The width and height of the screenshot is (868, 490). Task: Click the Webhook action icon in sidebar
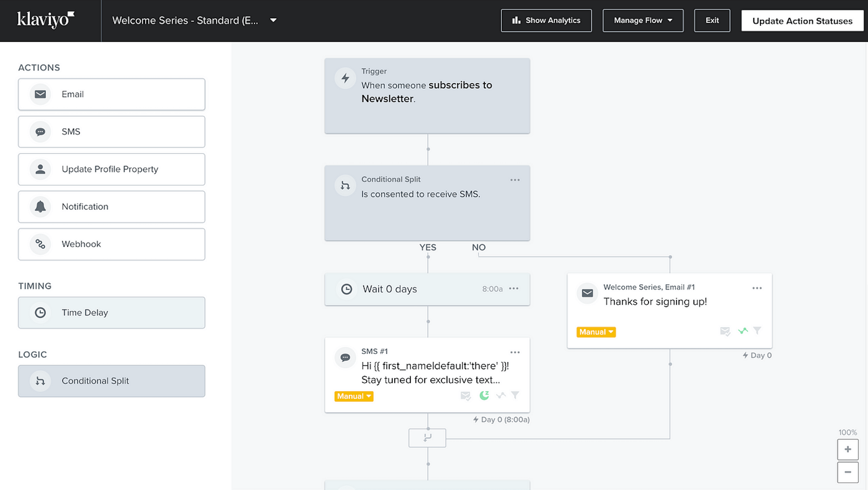point(40,244)
